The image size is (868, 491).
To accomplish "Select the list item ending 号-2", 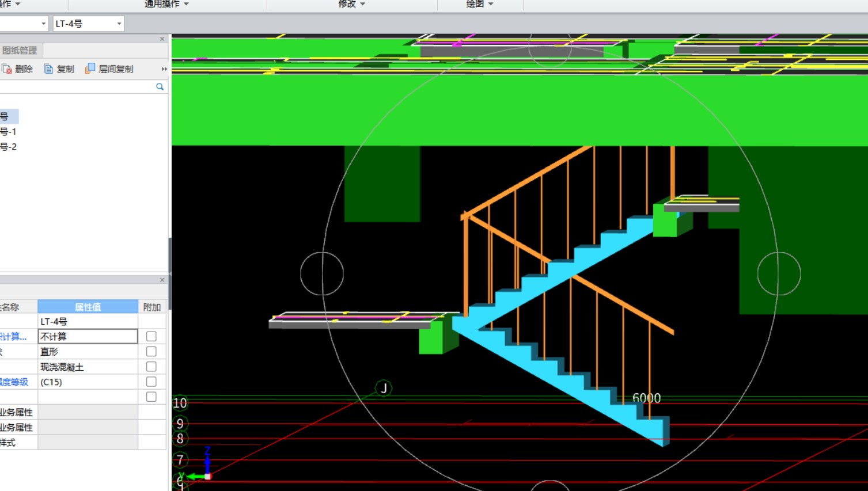I will (x=9, y=147).
